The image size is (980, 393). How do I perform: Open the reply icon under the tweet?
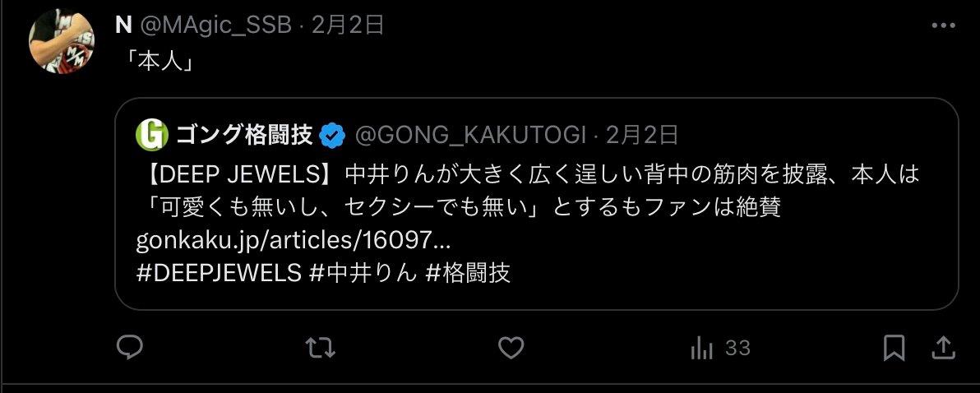[130, 348]
